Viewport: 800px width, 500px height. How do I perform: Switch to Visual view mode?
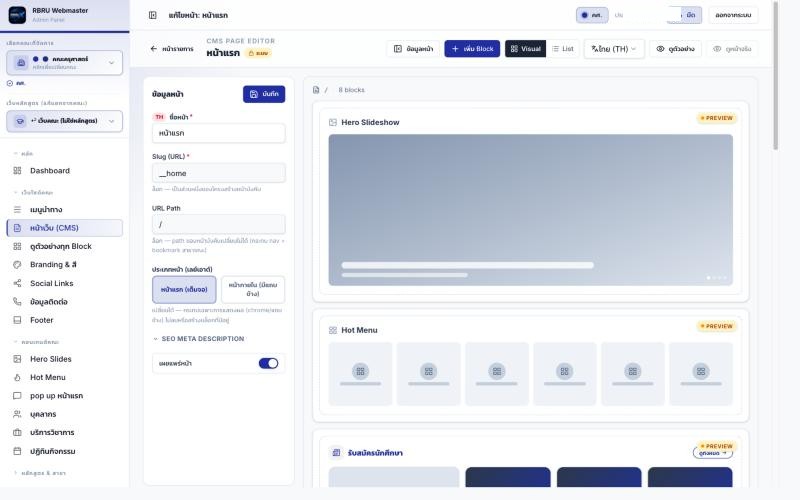[526, 48]
